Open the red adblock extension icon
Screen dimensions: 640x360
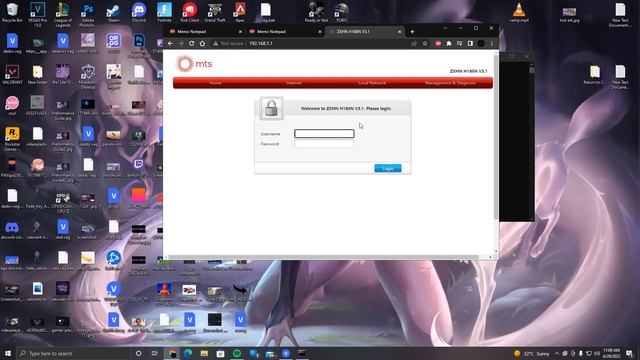click(x=438, y=43)
